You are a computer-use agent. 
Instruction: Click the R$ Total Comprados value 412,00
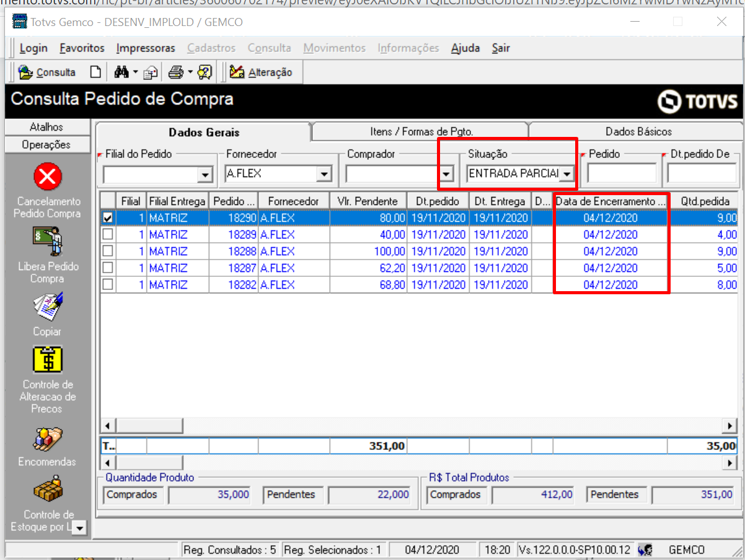(533, 494)
